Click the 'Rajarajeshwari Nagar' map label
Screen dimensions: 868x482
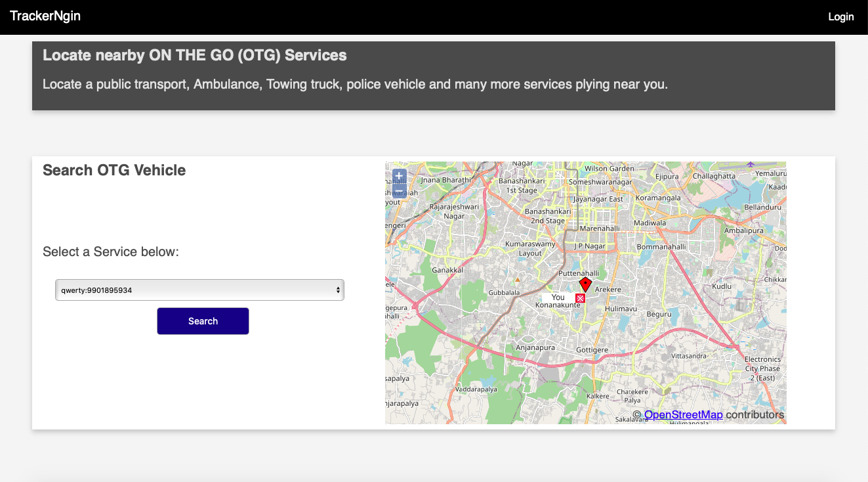454,211
